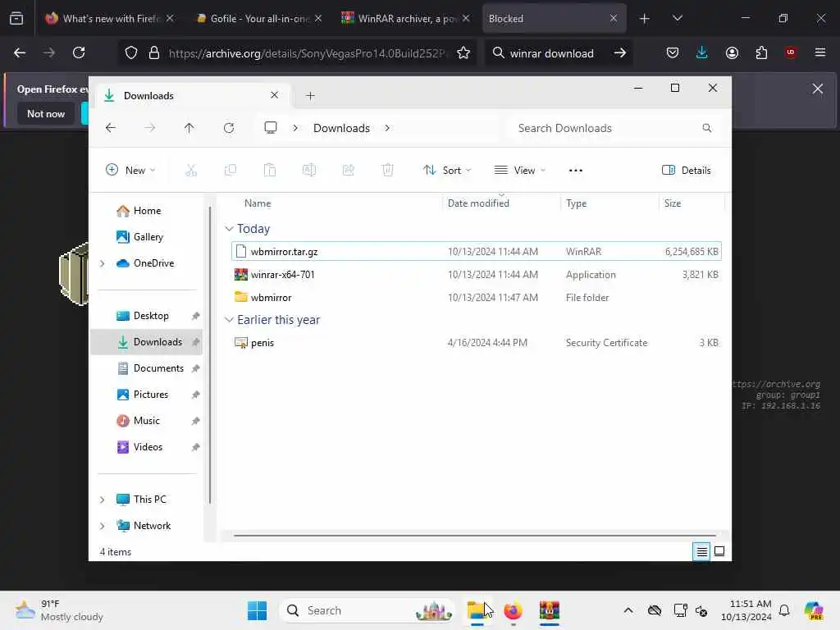Open the Sort dropdown
Screen dimensions: 840x630
[447, 171]
